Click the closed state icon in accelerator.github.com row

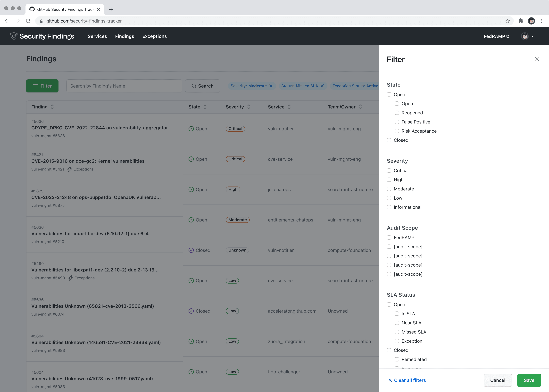click(x=191, y=311)
